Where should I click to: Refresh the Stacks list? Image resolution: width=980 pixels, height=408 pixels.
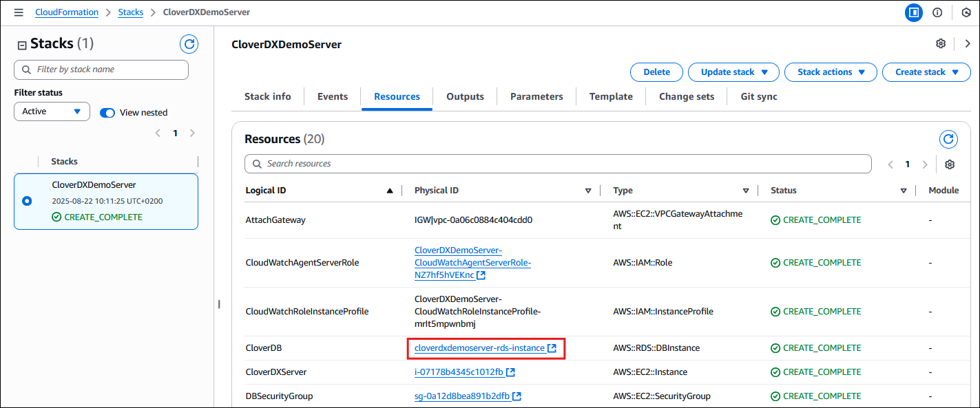tap(189, 43)
